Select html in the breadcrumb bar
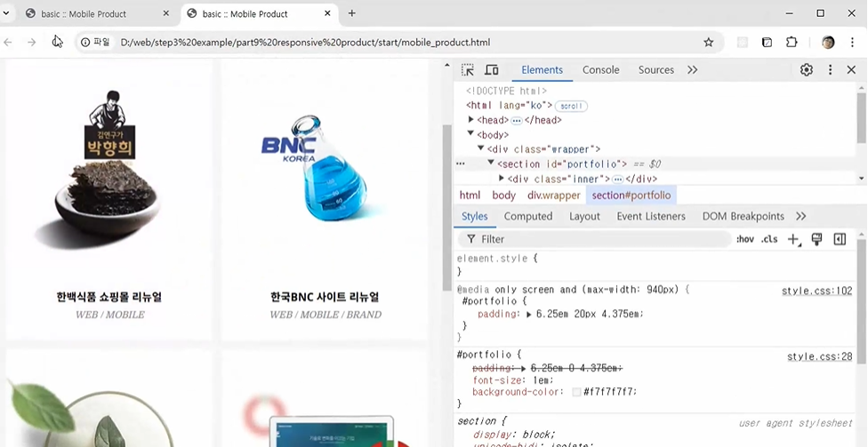 click(x=470, y=196)
